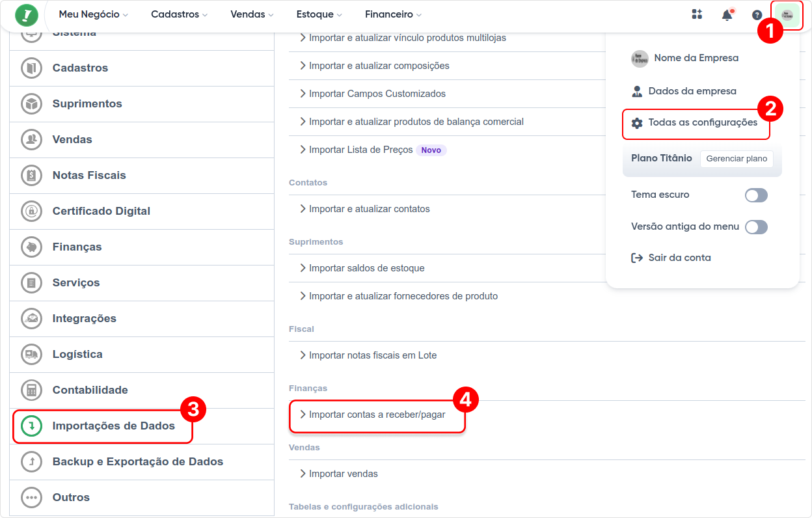This screenshot has height=518, width=812.
Task: Open the Contabilidade sidebar label
Action: (x=90, y=390)
